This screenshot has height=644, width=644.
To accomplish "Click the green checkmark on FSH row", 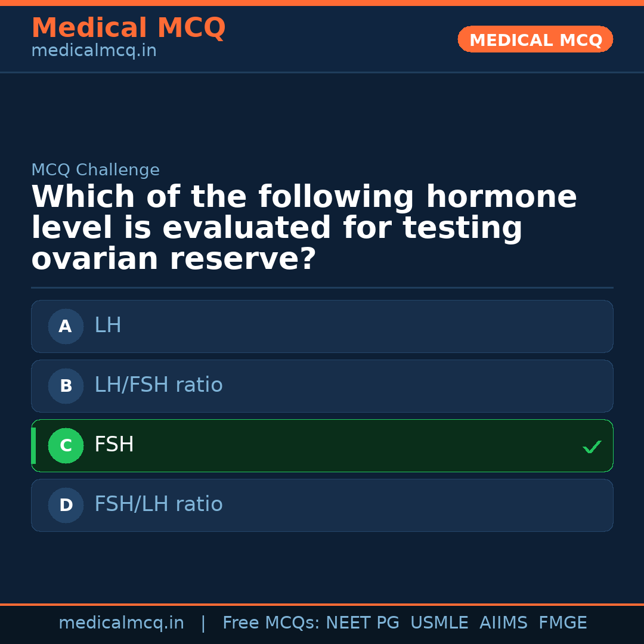I will (592, 446).
